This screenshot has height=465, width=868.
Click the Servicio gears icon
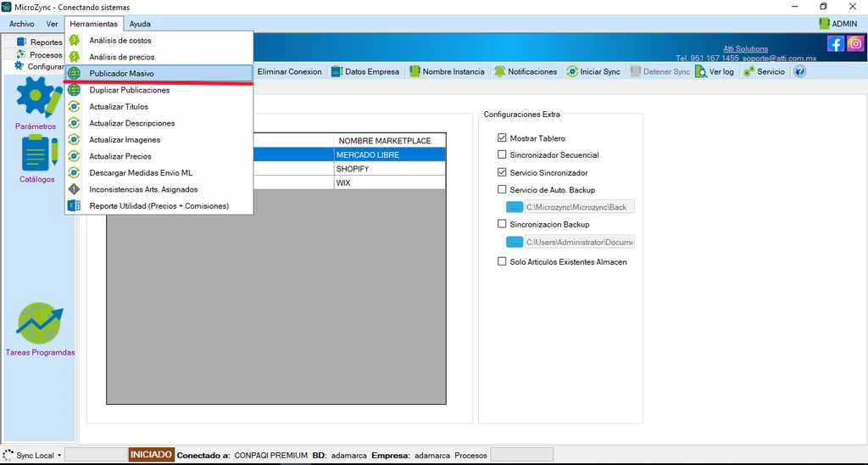749,71
